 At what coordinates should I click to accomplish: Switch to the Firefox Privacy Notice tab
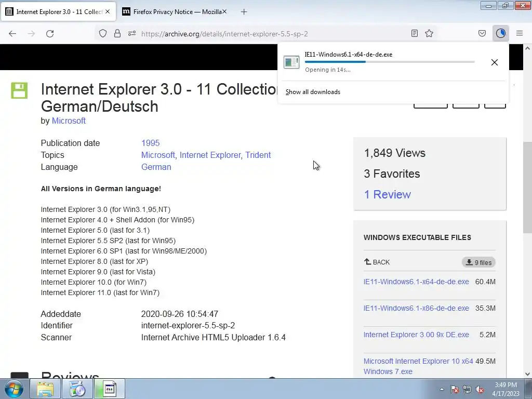click(175, 11)
